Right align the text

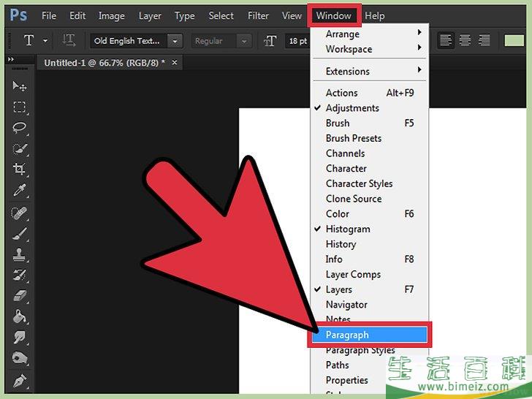pyautogui.click(x=484, y=40)
